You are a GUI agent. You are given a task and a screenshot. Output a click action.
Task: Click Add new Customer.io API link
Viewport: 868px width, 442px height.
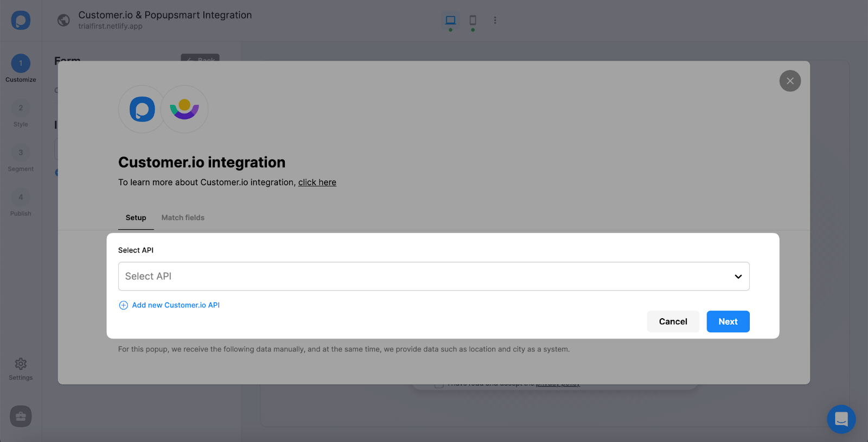[176, 305]
